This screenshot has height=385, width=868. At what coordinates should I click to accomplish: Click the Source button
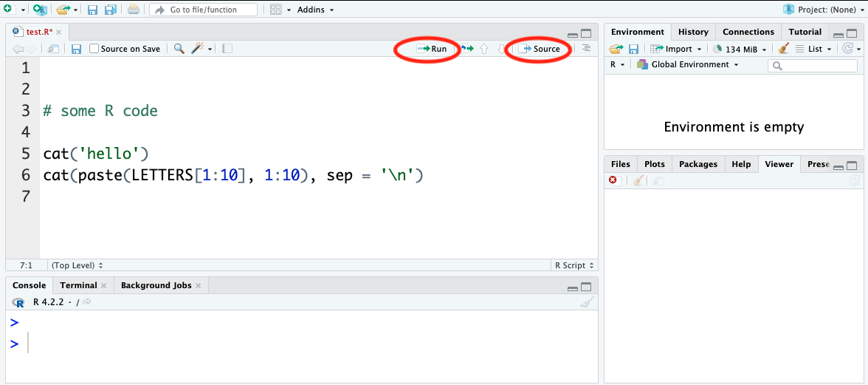coord(540,49)
